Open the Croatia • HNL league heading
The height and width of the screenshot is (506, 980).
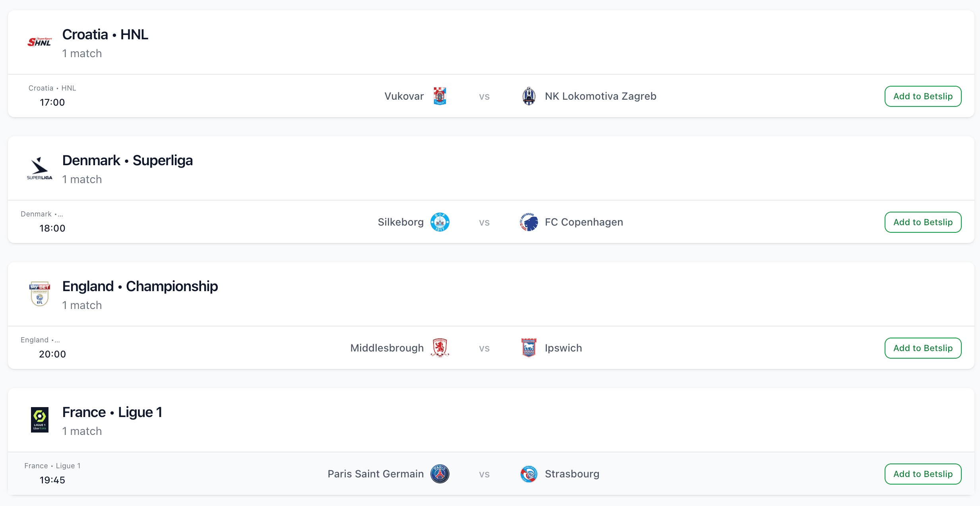click(x=105, y=35)
